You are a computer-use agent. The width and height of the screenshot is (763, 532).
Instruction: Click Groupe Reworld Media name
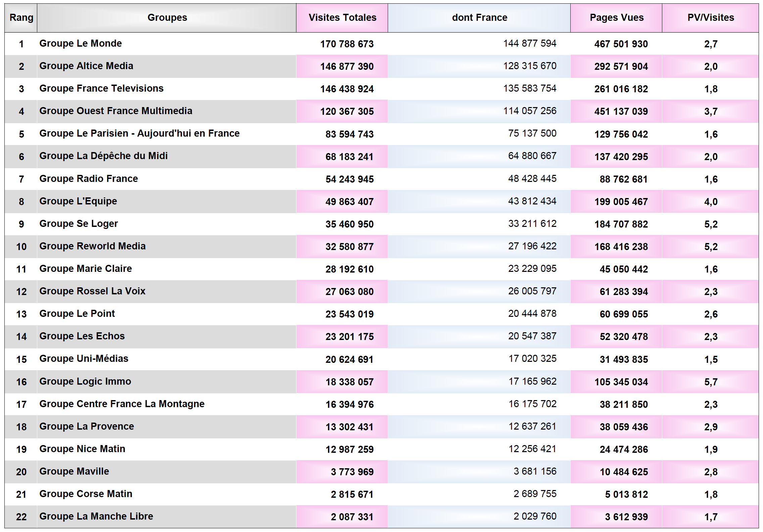pos(92,246)
